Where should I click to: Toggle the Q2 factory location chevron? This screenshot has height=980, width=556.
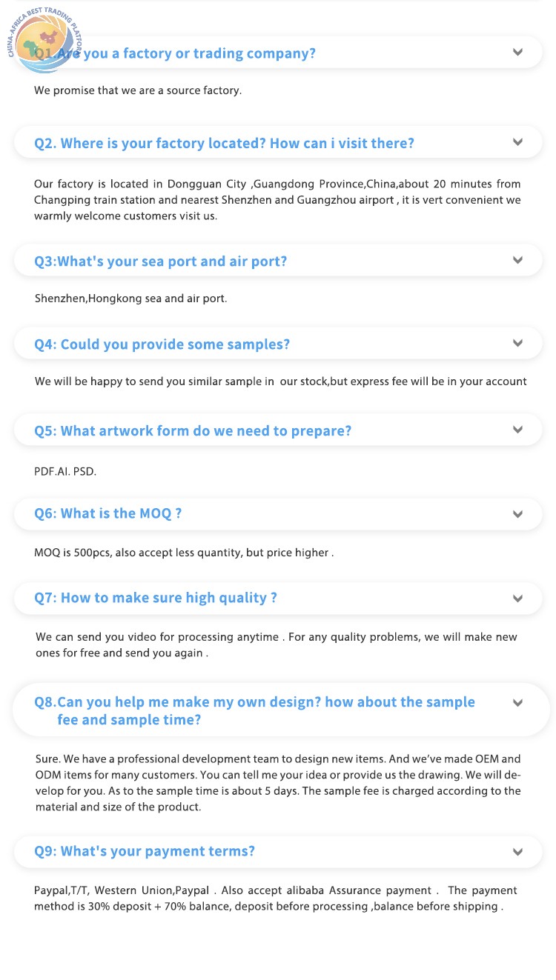(x=517, y=141)
